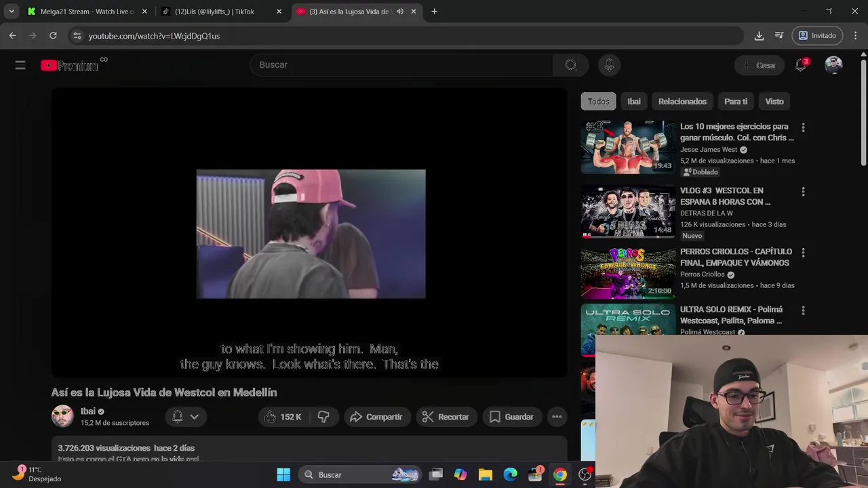Open Chrome downloads icon
868x488 pixels.
pos(759,35)
